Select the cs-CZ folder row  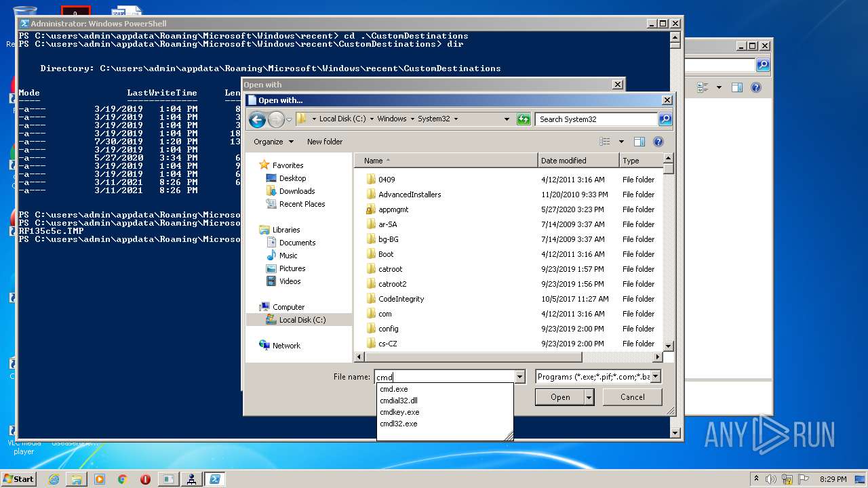pos(509,344)
